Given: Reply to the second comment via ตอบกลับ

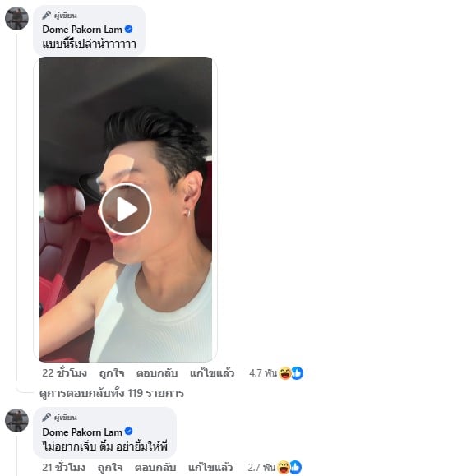Looking at the screenshot, I should [x=155, y=467].
